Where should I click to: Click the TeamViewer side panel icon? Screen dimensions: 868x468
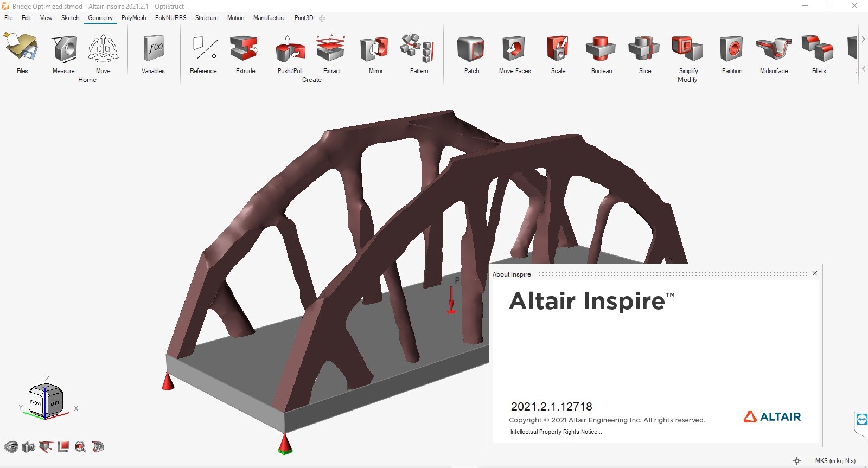(x=861, y=419)
